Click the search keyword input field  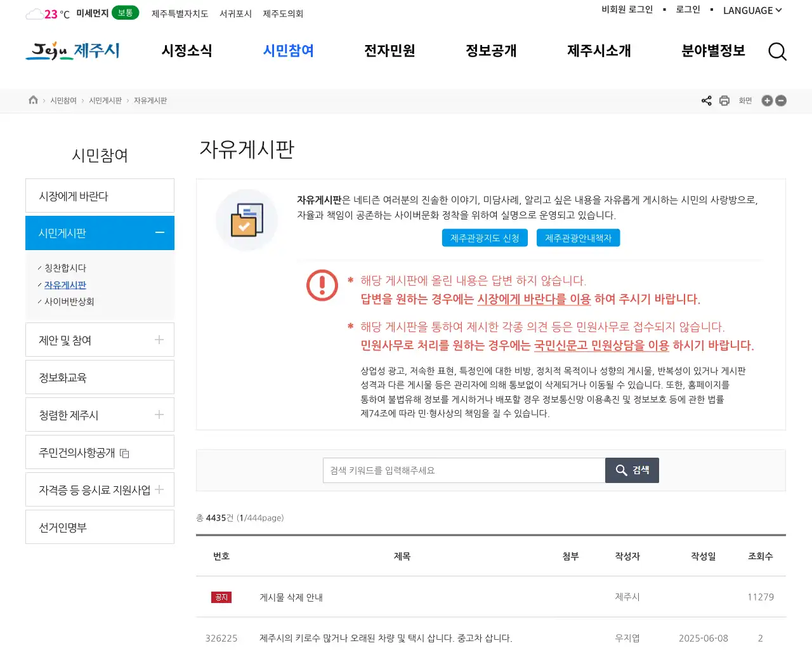[x=464, y=470]
